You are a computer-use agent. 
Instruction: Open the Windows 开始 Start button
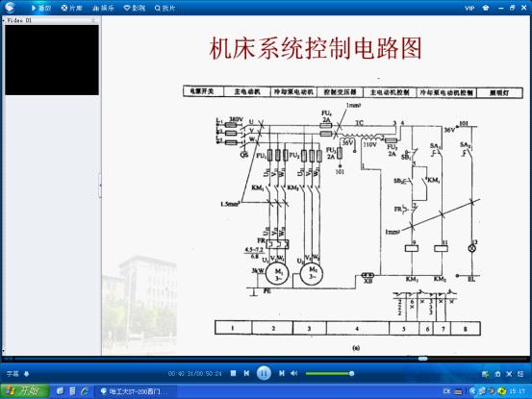[24, 391]
